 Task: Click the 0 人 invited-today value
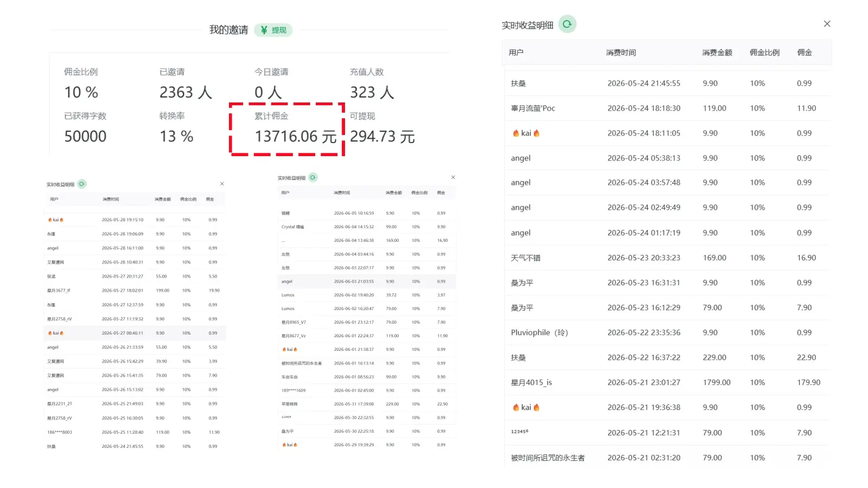(x=268, y=92)
